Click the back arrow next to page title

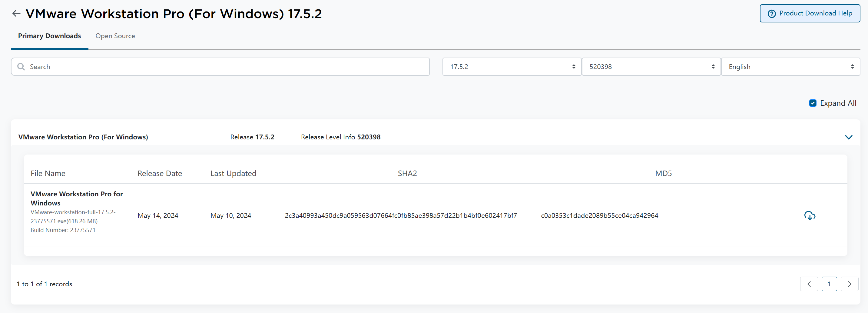(16, 14)
